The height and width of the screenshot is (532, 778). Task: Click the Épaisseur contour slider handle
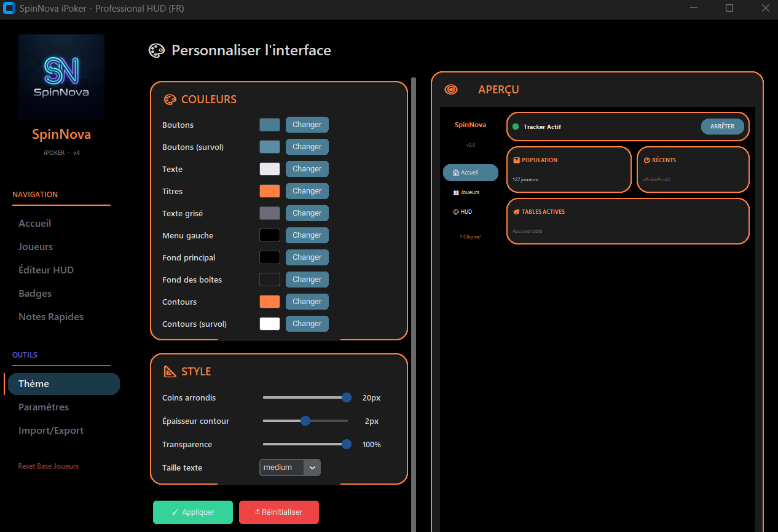(305, 421)
